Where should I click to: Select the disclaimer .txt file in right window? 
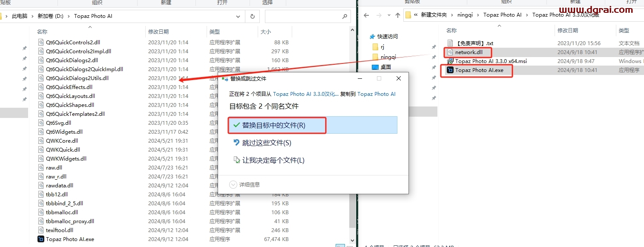tap(474, 43)
